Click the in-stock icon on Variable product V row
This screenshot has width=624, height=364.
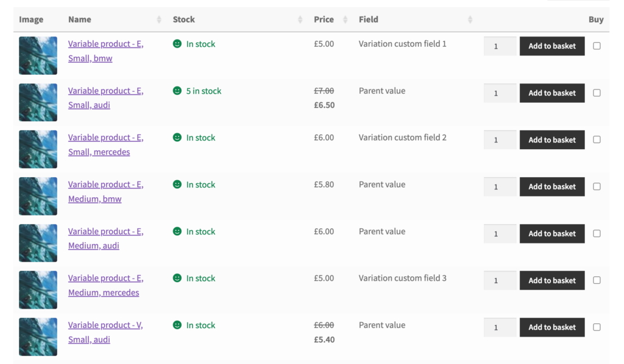(x=177, y=325)
